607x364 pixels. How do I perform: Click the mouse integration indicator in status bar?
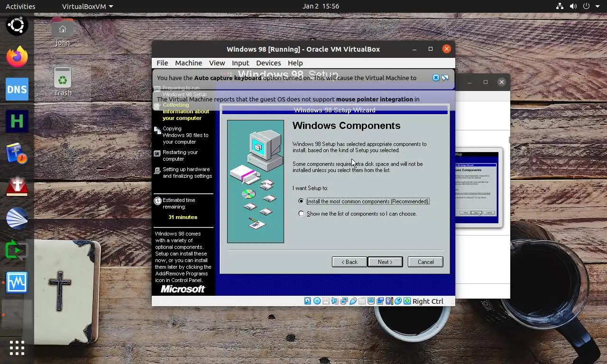[x=398, y=301]
